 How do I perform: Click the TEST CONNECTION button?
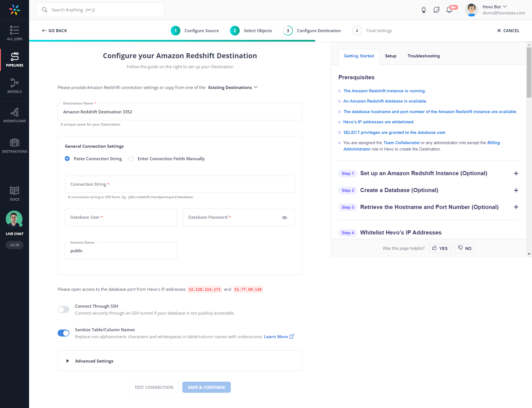click(x=155, y=387)
